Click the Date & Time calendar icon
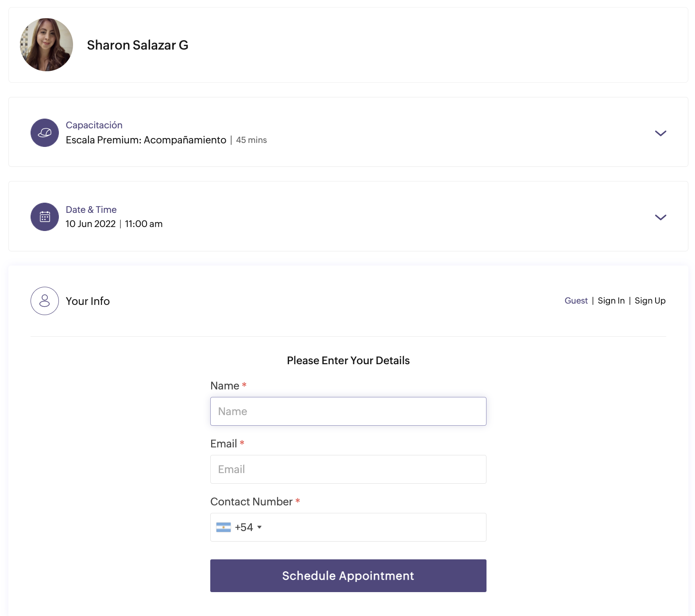This screenshot has height=616, width=695. (45, 217)
